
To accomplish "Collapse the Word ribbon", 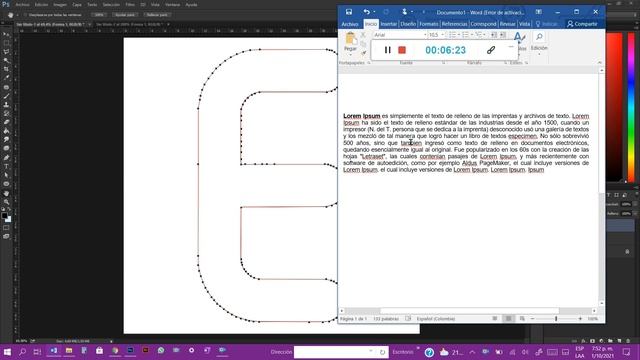I will click(600, 62).
